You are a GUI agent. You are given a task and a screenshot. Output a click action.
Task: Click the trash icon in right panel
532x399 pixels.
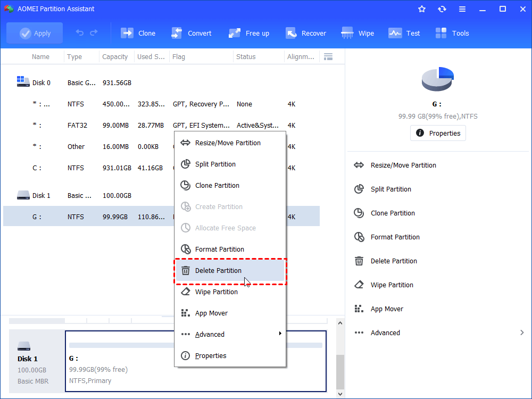click(x=359, y=261)
